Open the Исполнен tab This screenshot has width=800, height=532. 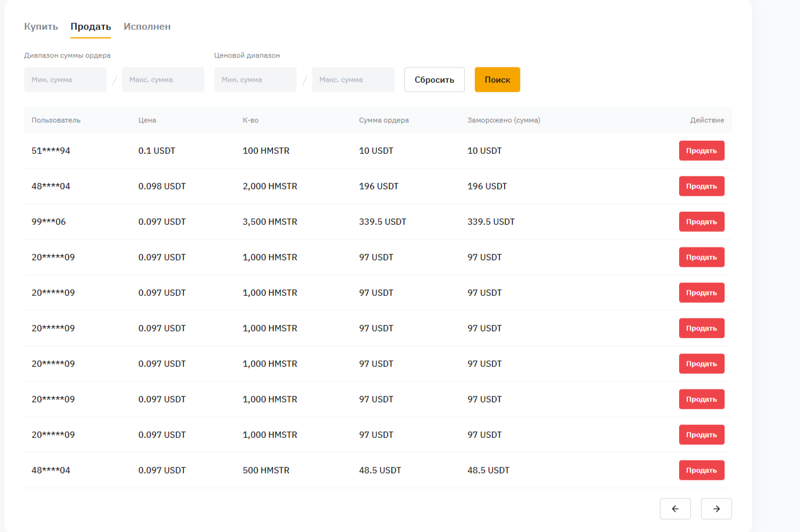pyautogui.click(x=147, y=27)
